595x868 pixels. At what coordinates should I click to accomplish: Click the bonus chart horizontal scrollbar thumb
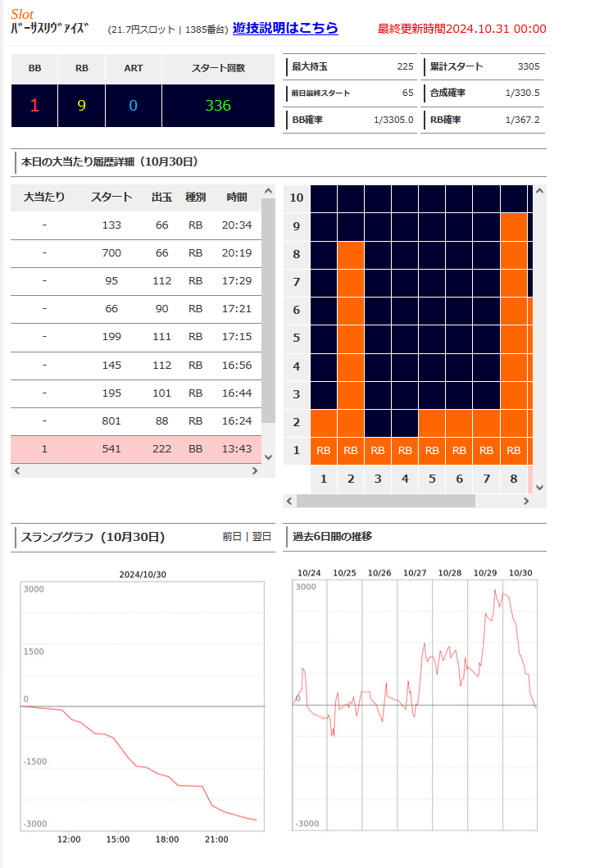point(386,501)
